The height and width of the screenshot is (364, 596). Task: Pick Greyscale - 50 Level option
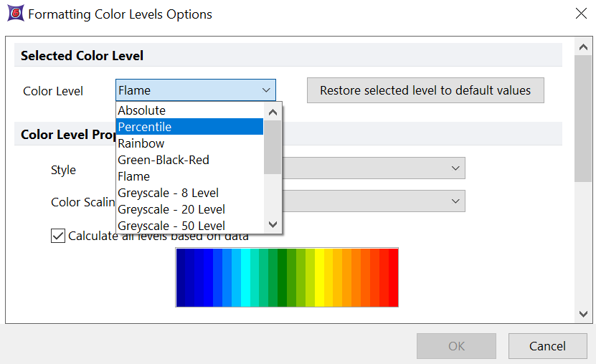click(x=171, y=226)
